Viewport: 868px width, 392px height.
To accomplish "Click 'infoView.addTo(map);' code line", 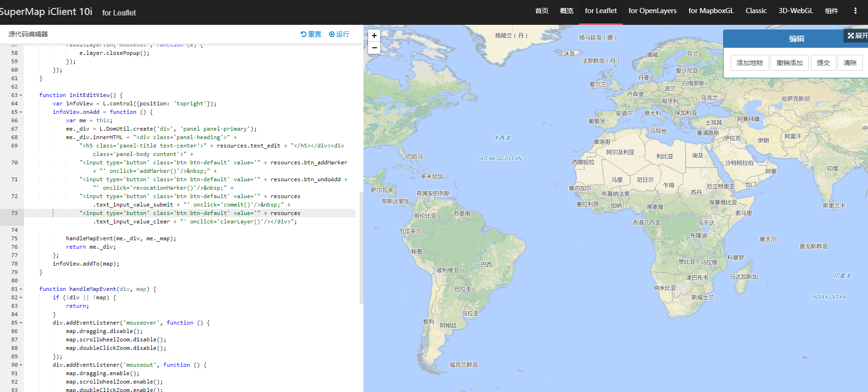I will [86, 264].
